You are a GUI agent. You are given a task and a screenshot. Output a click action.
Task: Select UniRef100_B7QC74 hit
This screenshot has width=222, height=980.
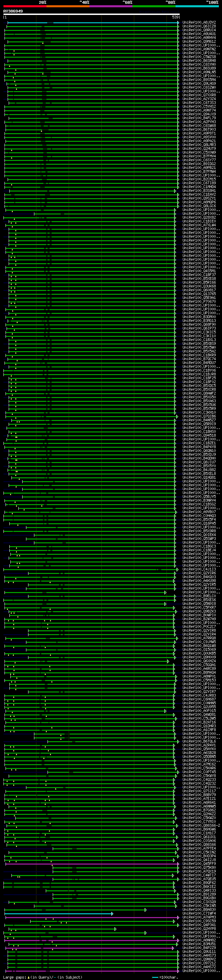click(x=199, y=359)
